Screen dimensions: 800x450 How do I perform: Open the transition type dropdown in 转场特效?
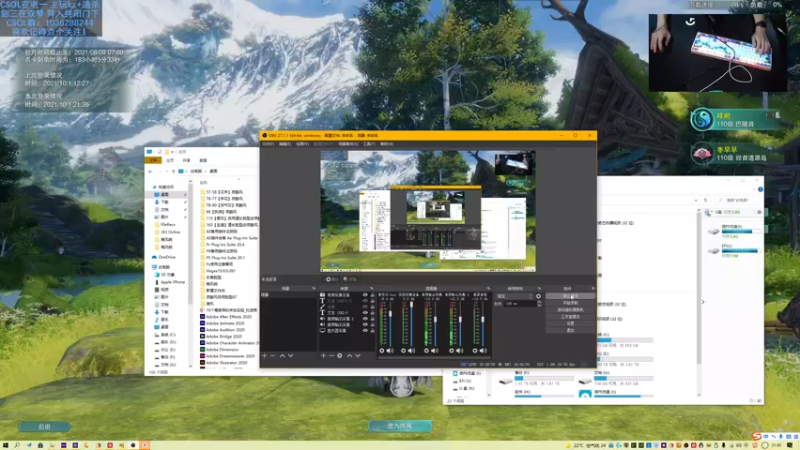tap(515, 296)
